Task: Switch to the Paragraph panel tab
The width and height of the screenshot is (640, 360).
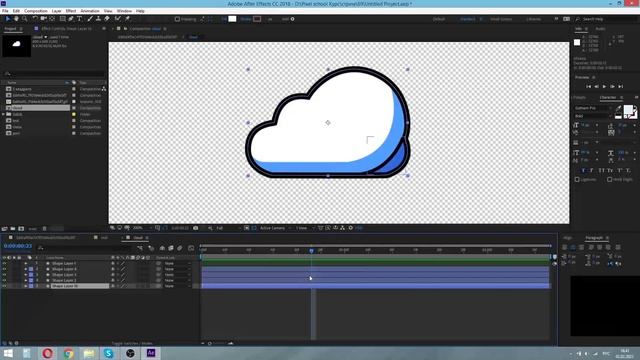Action: pyautogui.click(x=594, y=238)
